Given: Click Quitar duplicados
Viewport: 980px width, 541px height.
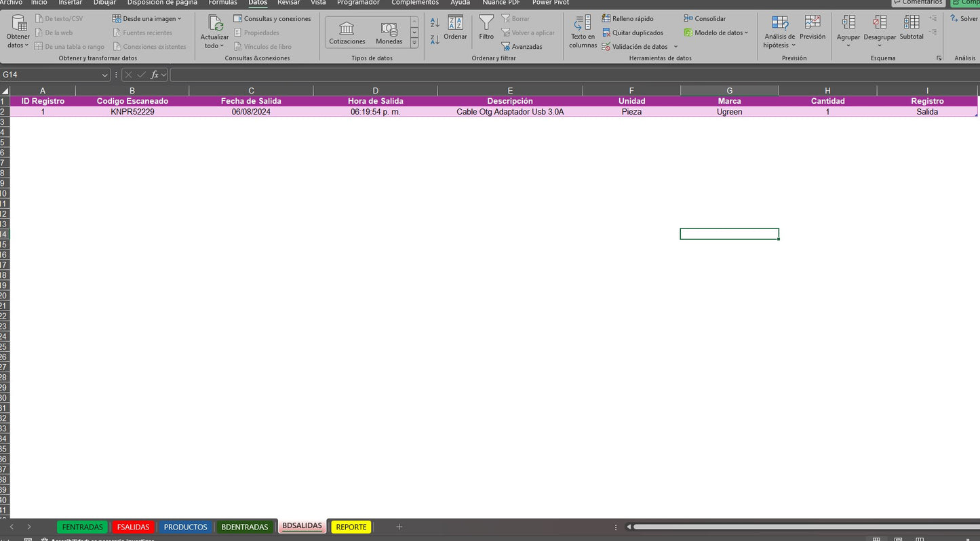Looking at the screenshot, I should pos(633,33).
